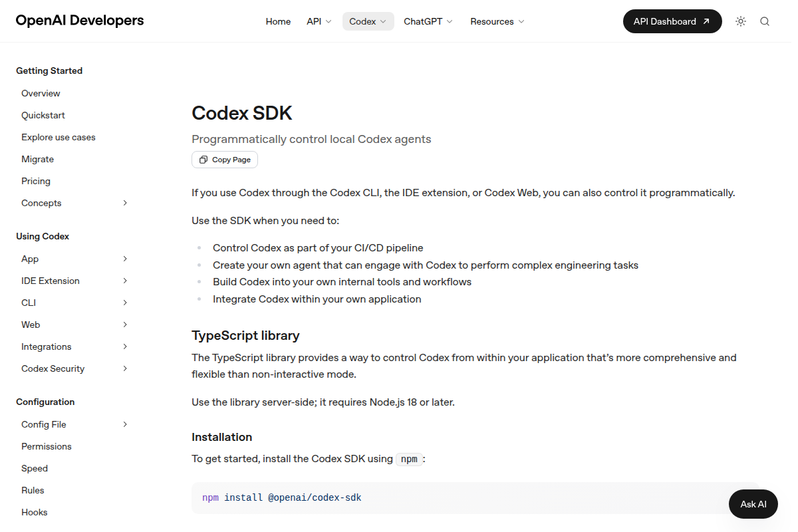Open Quickstart in the sidebar
798x532 pixels.
[x=43, y=115]
